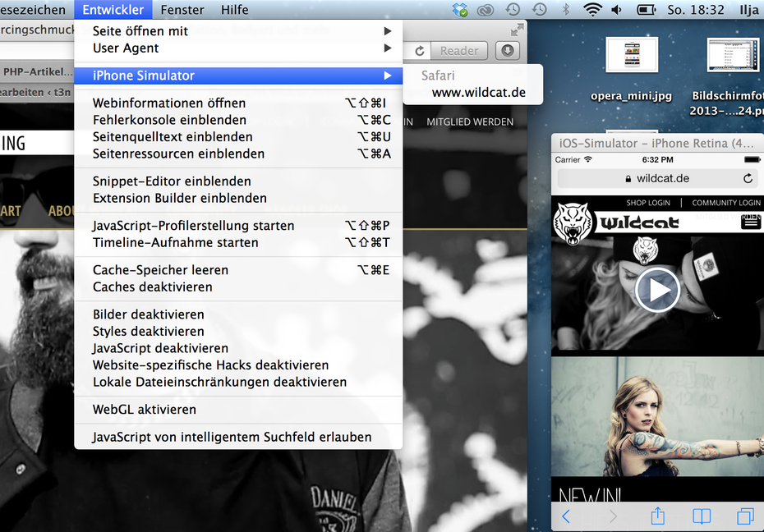Switch to the 'earbeiten ‹ t3n' Safari tab
This screenshot has width=764, height=532.
pos(35,93)
